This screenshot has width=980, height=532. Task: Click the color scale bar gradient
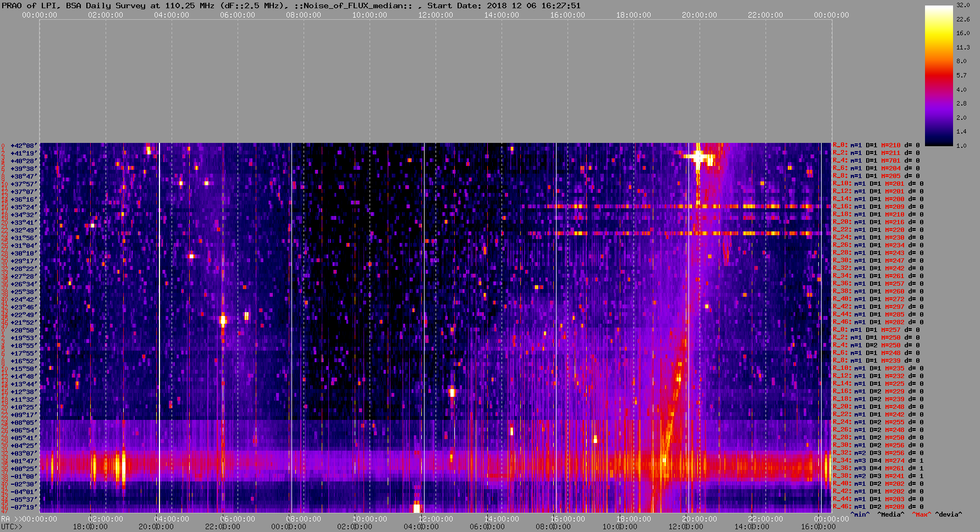pyautogui.click(x=938, y=75)
